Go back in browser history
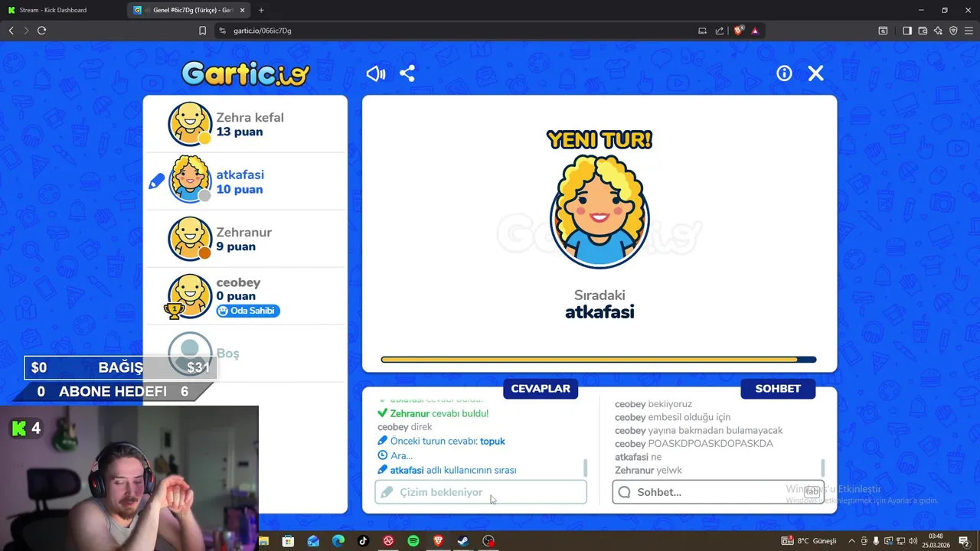Viewport: 980px width, 551px height. [x=11, y=31]
